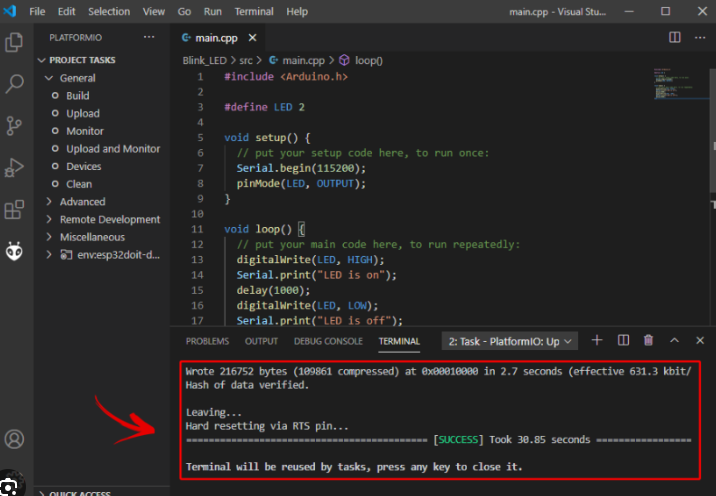Open the terminal task selector dropdown
The width and height of the screenshot is (716, 496).
coord(509,341)
